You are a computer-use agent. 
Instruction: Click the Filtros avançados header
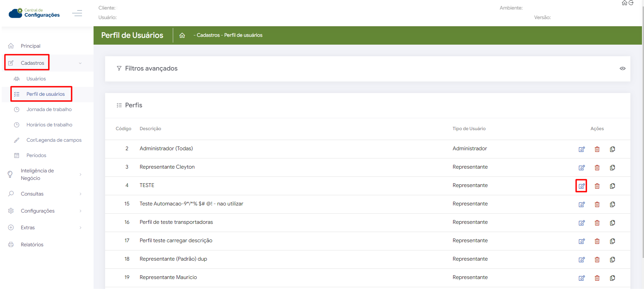pyautogui.click(x=151, y=68)
